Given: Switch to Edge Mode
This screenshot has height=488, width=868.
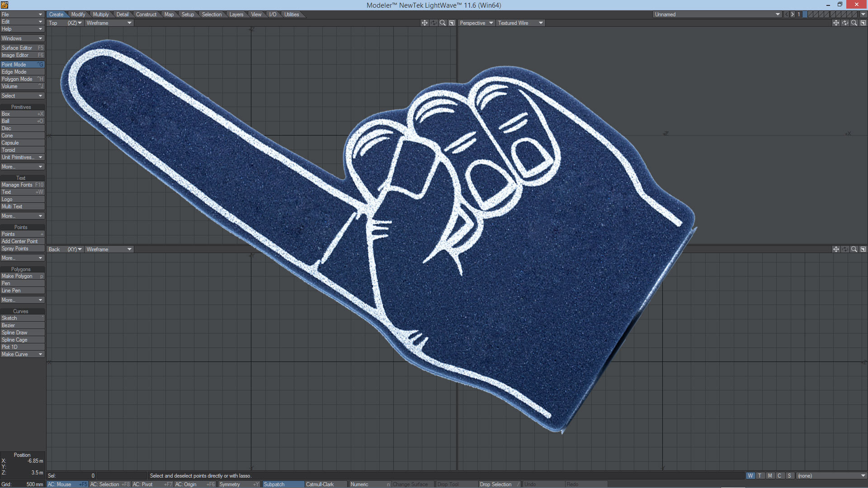Looking at the screenshot, I should pos(22,72).
